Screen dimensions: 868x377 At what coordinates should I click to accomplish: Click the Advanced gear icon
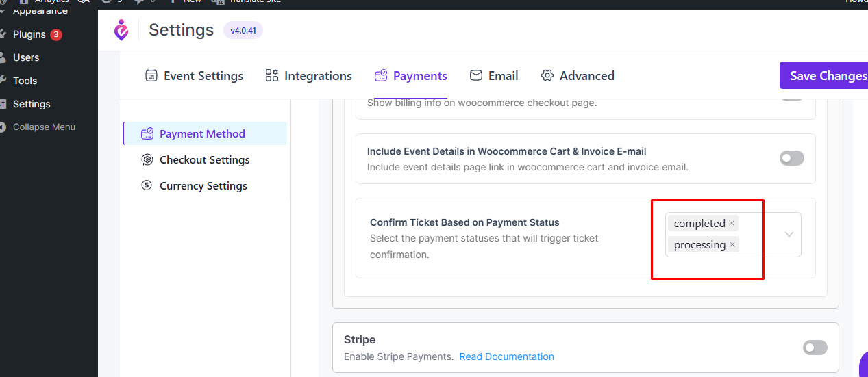(x=547, y=76)
